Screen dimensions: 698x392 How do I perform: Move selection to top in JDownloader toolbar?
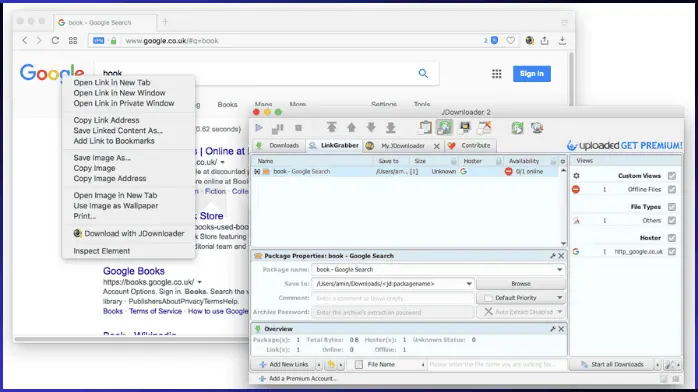point(332,127)
